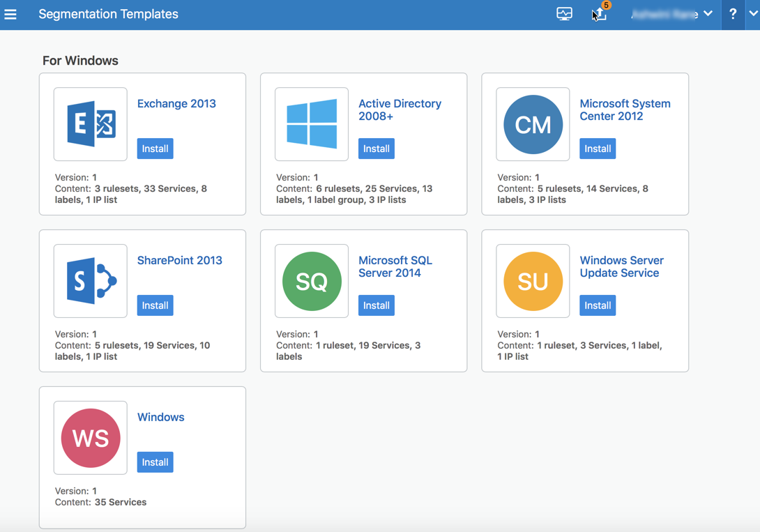Click the CM circle icon
This screenshot has height=532, width=760.
coord(533,124)
